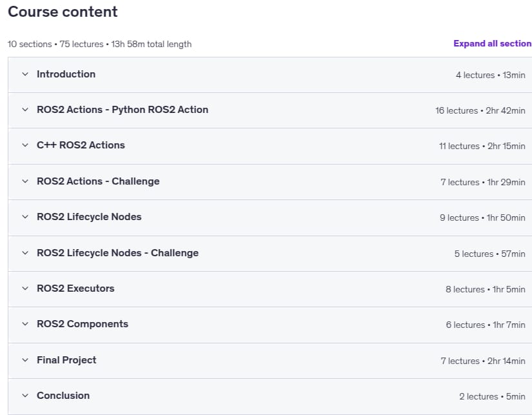Open ROS2 Lifecycle Nodes - Challenge title
Image resolution: width=532 pixels, height=415 pixels.
point(118,253)
